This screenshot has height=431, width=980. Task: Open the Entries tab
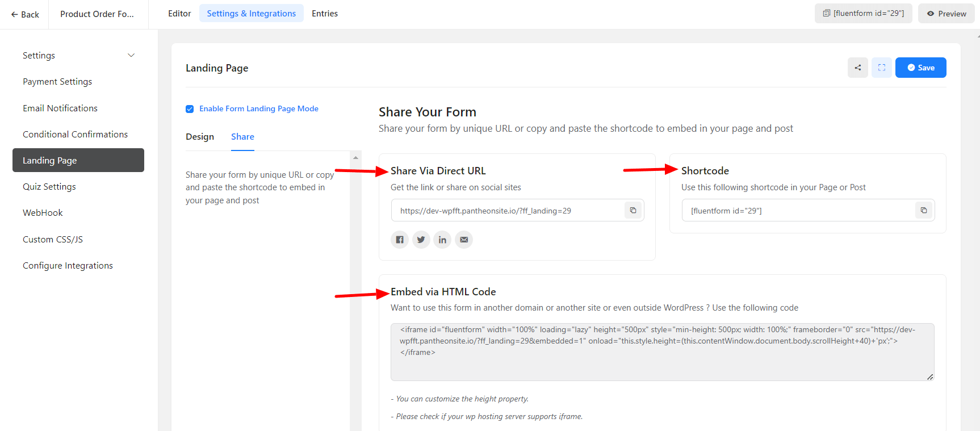point(325,14)
